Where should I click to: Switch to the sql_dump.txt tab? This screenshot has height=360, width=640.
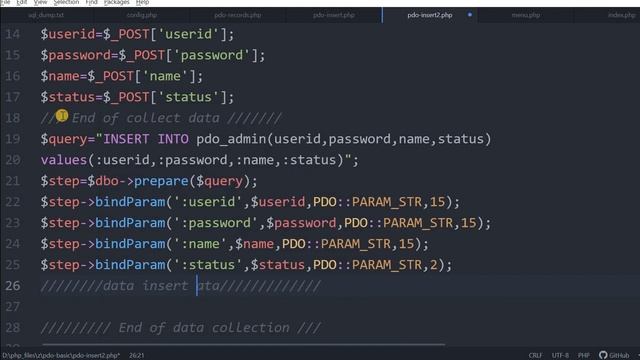[46, 15]
